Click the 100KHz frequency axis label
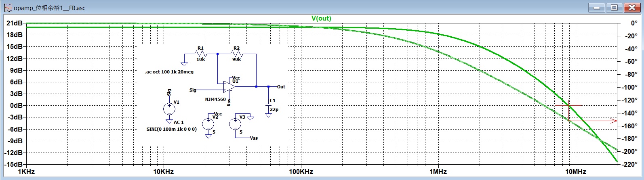The image size is (644, 180). pos(301,172)
